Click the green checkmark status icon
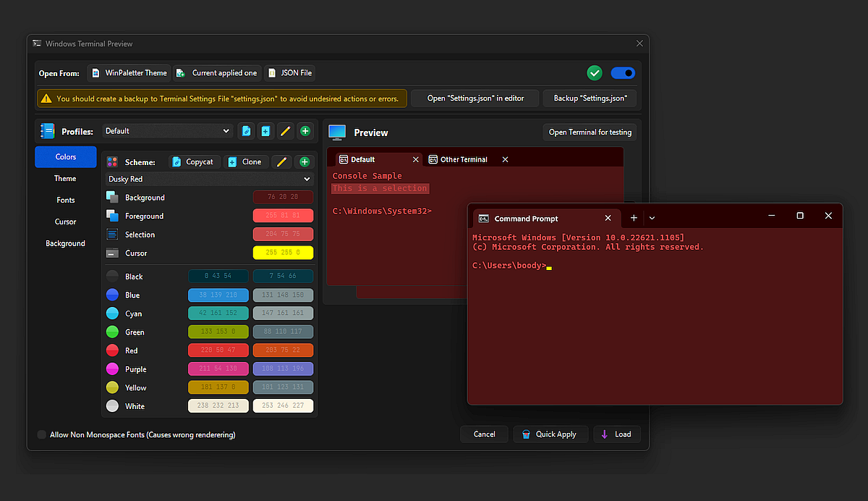Image resolution: width=868 pixels, height=501 pixels. [x=595, y=72]
